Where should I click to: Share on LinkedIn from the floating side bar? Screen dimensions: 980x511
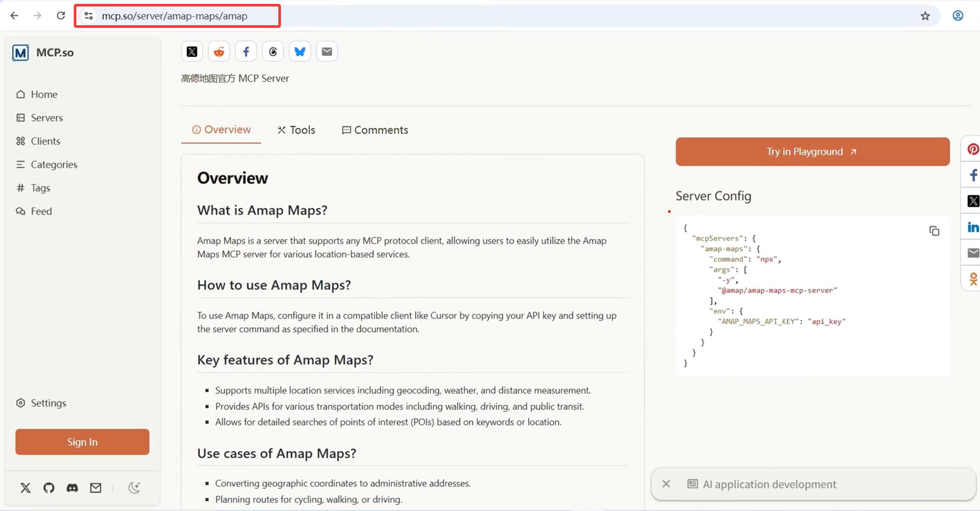pyautogui.click(x=973, y=227)
